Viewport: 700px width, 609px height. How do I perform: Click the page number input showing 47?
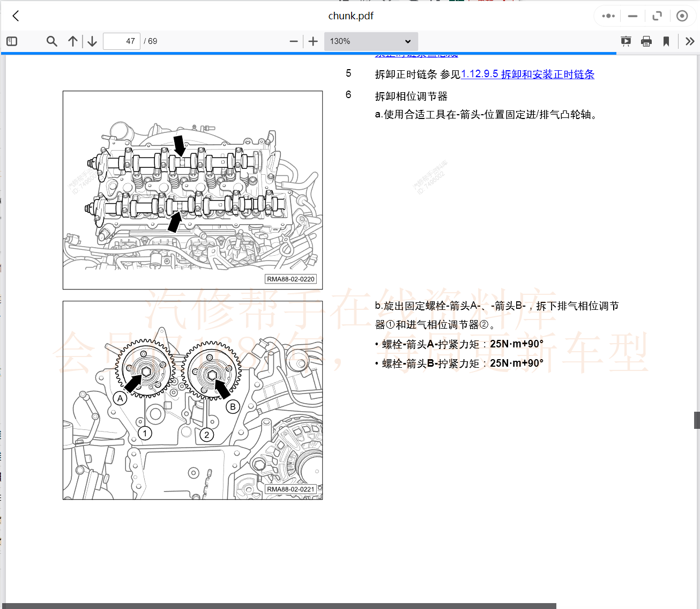click(x=122, y=41)
